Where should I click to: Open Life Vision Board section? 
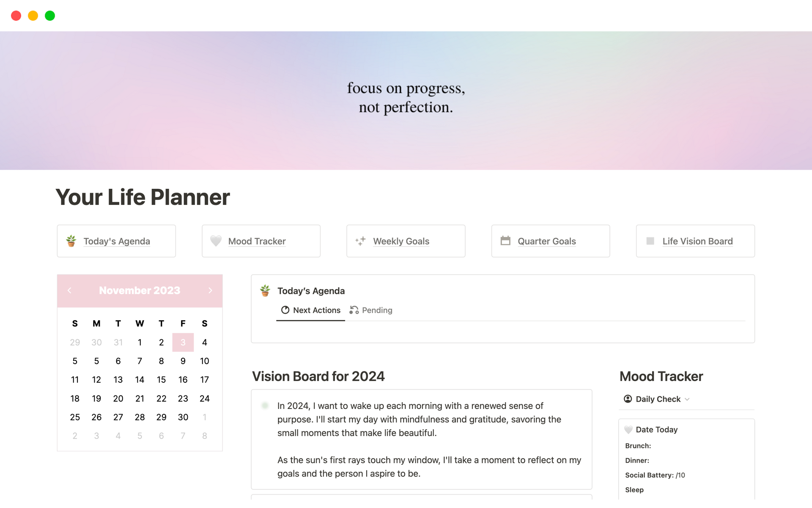(697, 240)
